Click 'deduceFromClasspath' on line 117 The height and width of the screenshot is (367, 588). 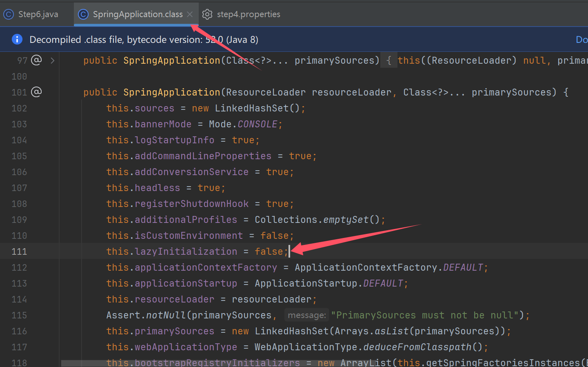coord(417,347)
